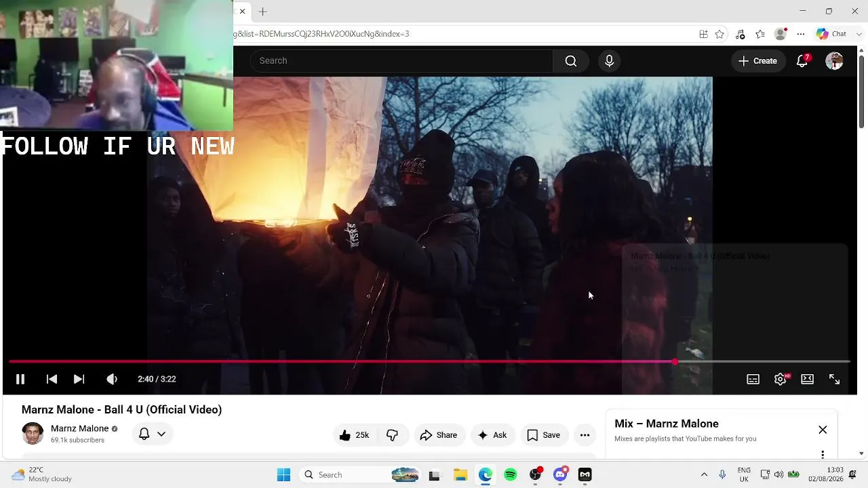Image resolution: width=868 pixels, height=488 pixels.
Task: Open Spotify from the taskbar
Action: (x=511, y=475)
